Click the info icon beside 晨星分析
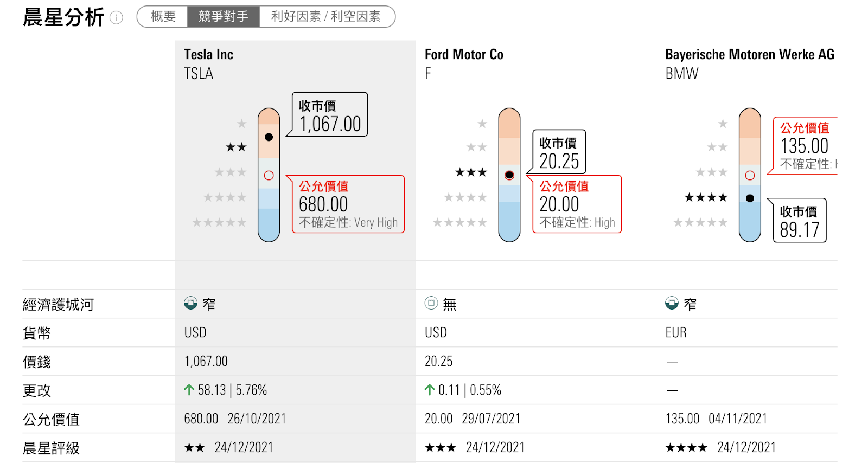Screen dimensions: 868x463 click(116, 18)
